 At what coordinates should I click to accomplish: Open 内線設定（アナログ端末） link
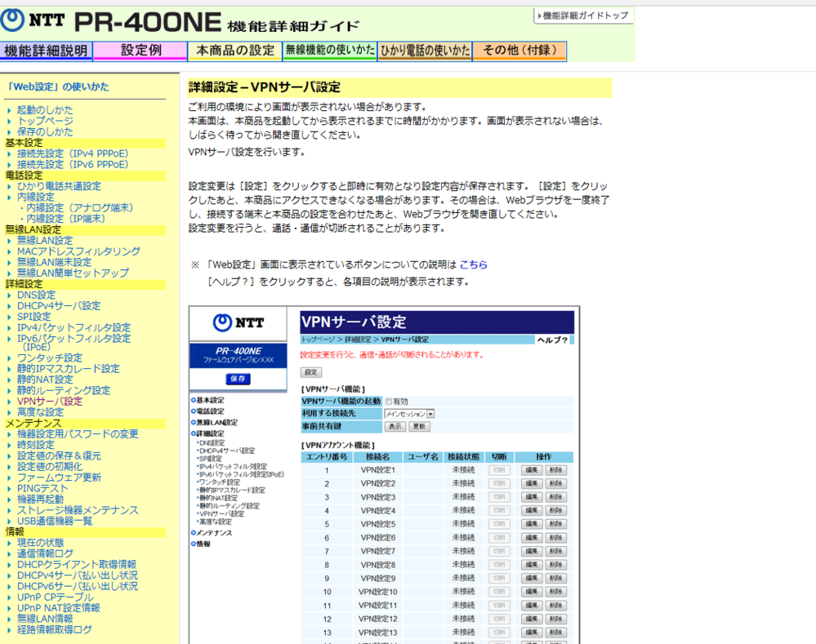pos(79,207)
